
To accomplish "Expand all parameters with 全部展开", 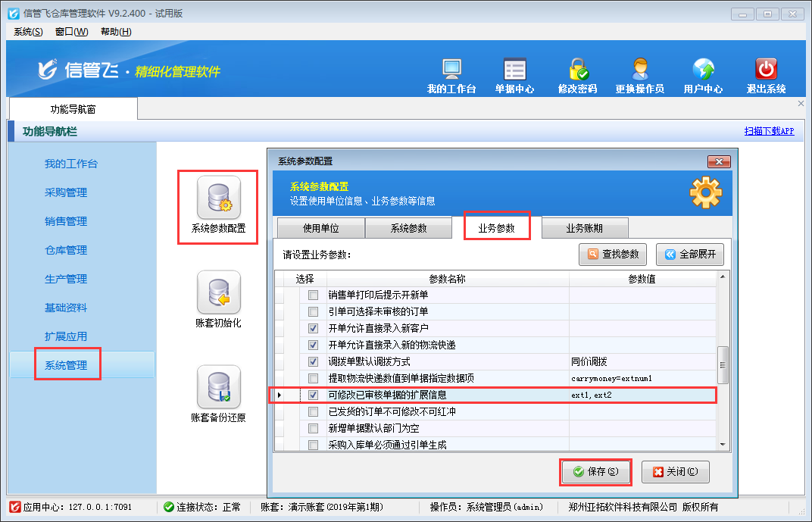I will (x=690, y=255).
